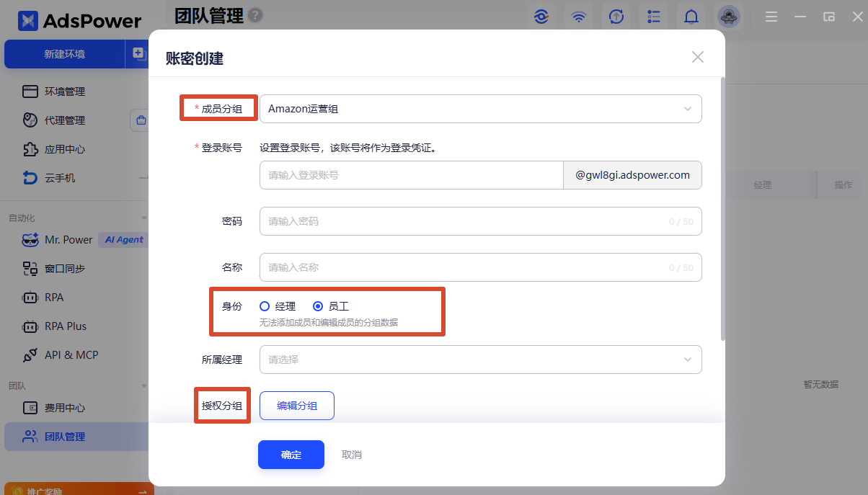Open the 成员分组 dropdown showing Amazon运营组
The image size is (868, 495).
pyautogui.click(x=480, y=109)
